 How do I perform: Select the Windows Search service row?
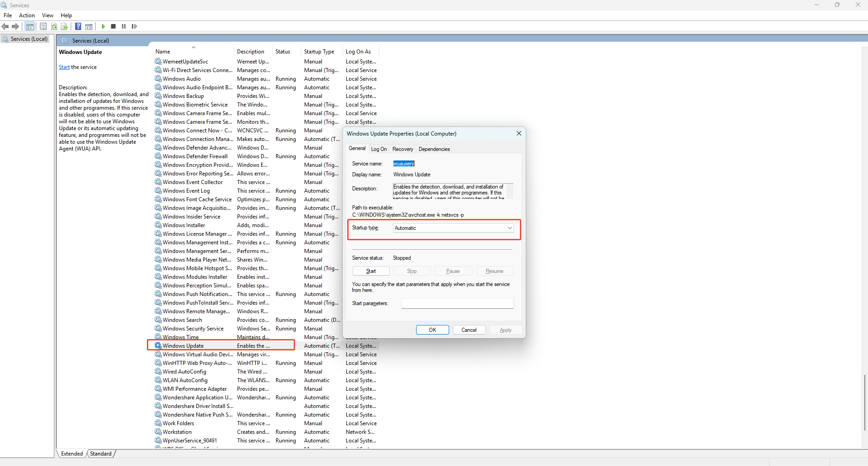[x=183, y=320]
